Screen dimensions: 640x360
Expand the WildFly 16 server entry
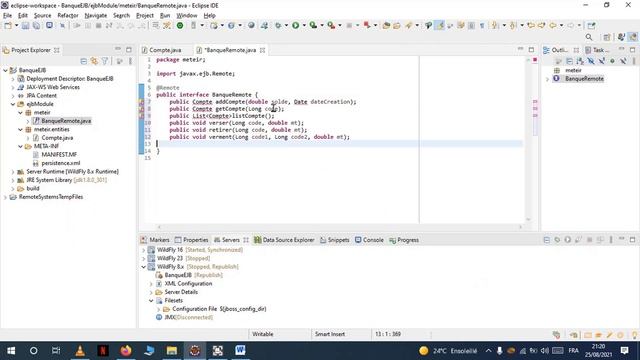point(144,250)
